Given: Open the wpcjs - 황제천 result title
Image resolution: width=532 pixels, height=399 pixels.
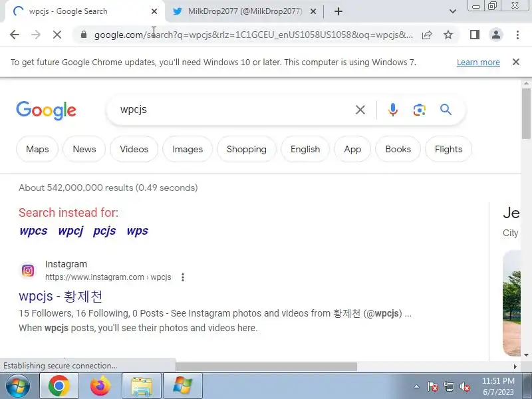Looking at the screenshot, I should pos(61,296).
